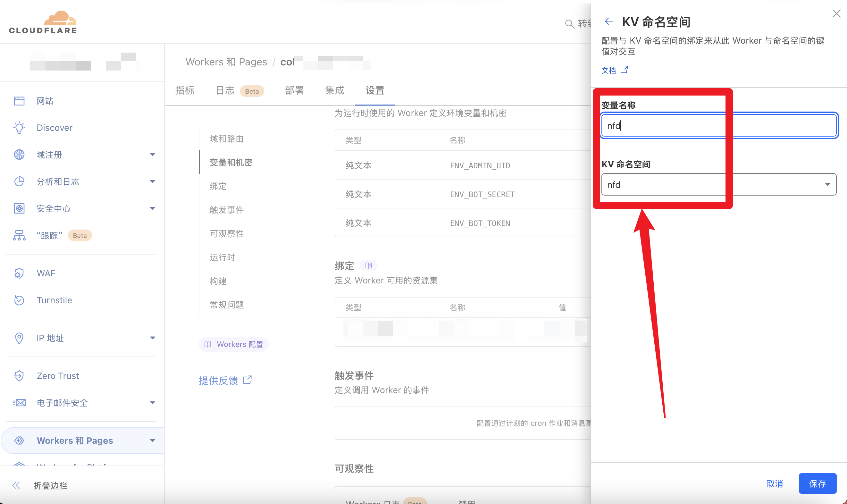The height and width of the screenshot is (504, 847).
Task: Open the 网站 websites icon
Action: pos(19,101)
